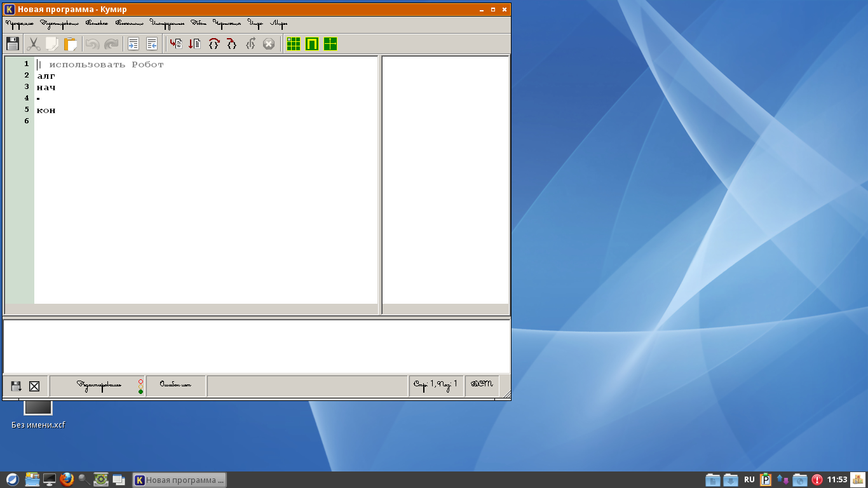Open the monitor terminal icon on the taskbar

[x=50, y=480]
